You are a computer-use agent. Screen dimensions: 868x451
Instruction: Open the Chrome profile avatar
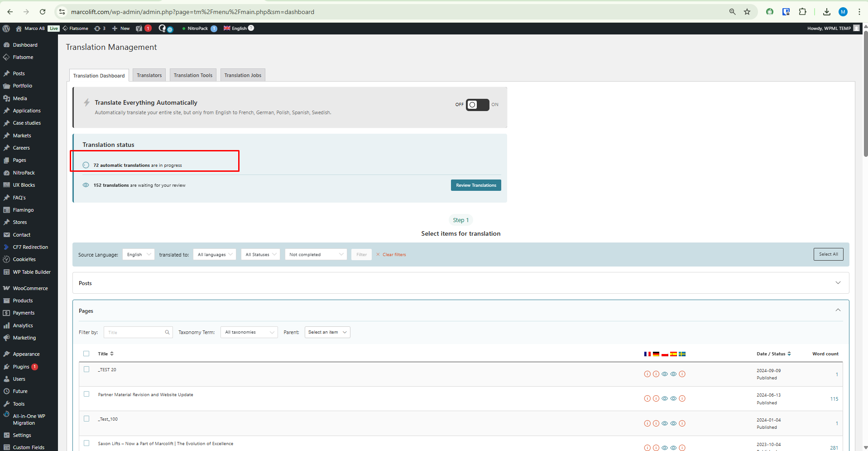pos(843,12)
